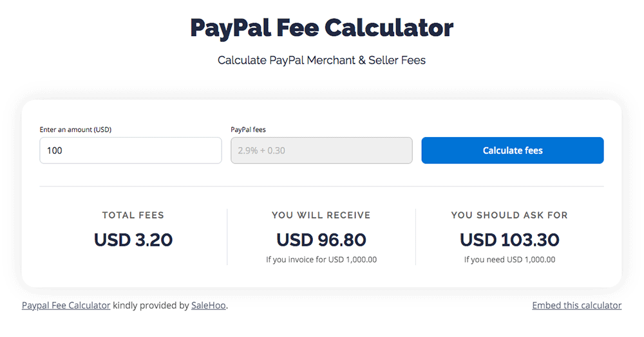The width and height of the screenshot is (644, 337).
Task: Open the Paypal Fee Calculator footer link
Action: click(66, 305)
